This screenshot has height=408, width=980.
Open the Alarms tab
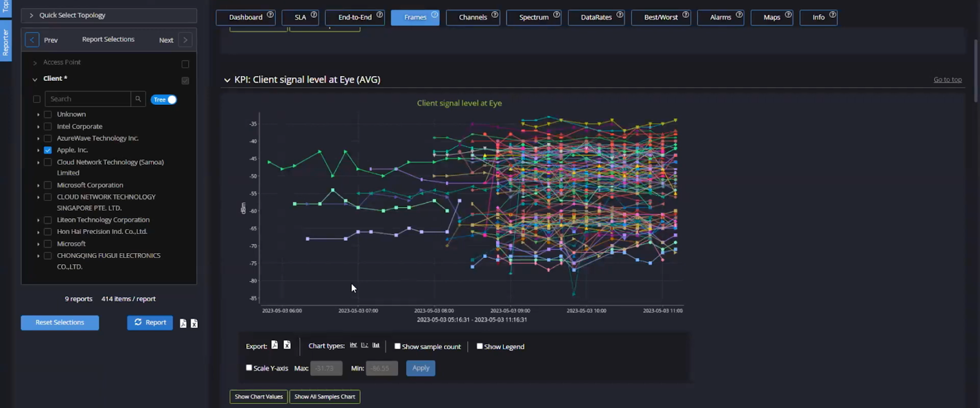coord(720,17)
